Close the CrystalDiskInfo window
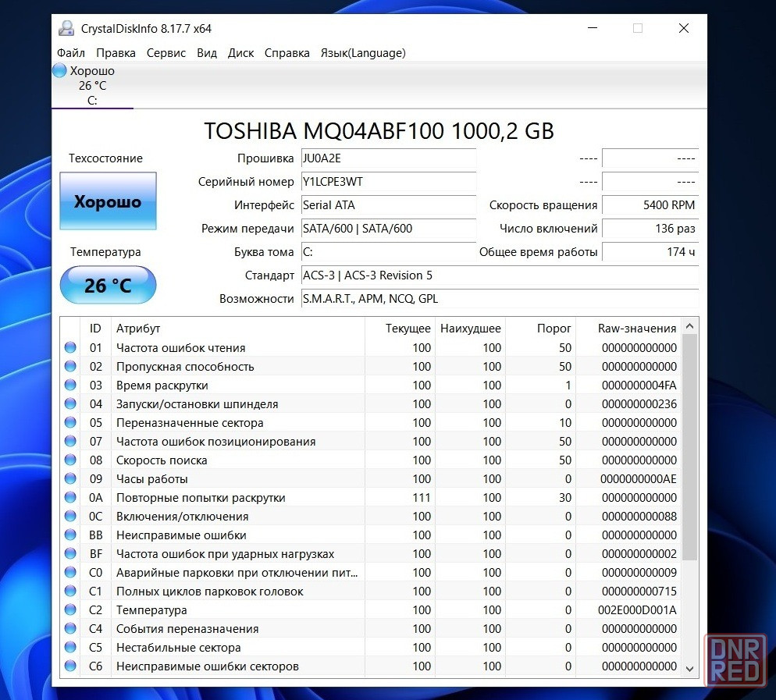The width and height of the screenshot is (776, 700). point(683,28)
